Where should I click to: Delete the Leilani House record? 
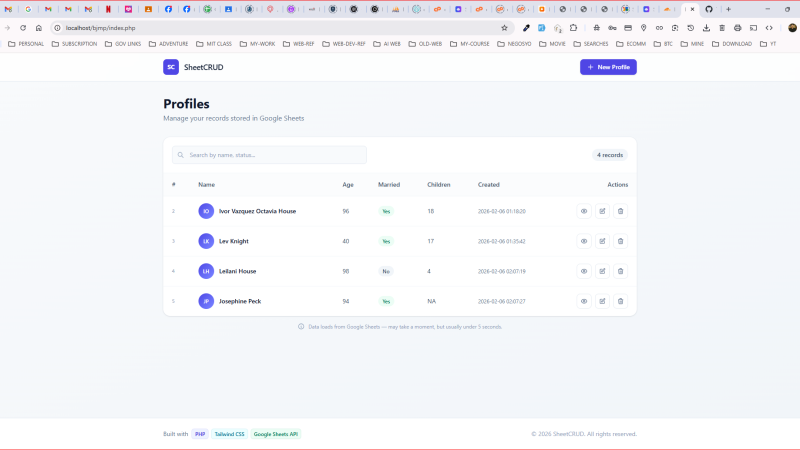click(620, 271)
